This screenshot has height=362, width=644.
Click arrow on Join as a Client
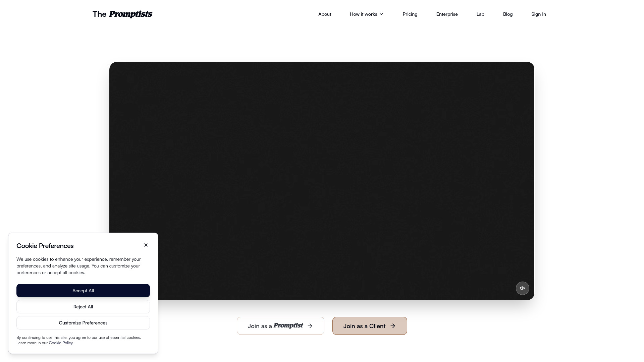click(393, 326)
